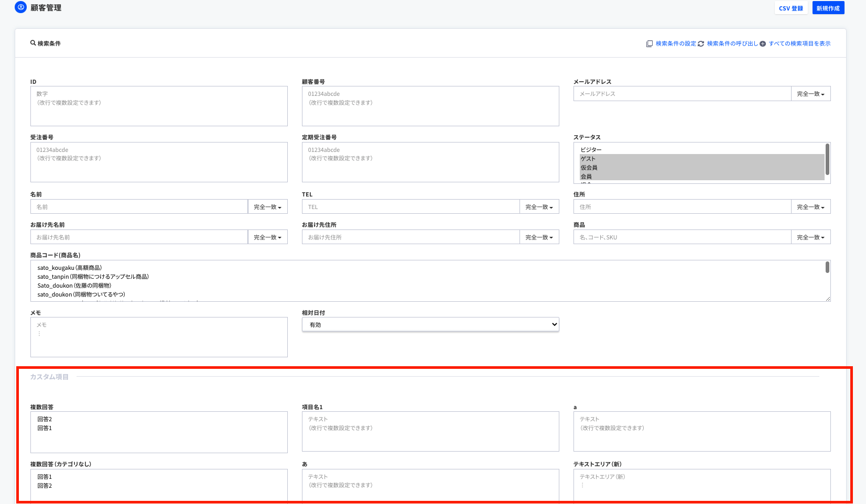
Task: Click the customer management user icon
Action: click(20, 7)
